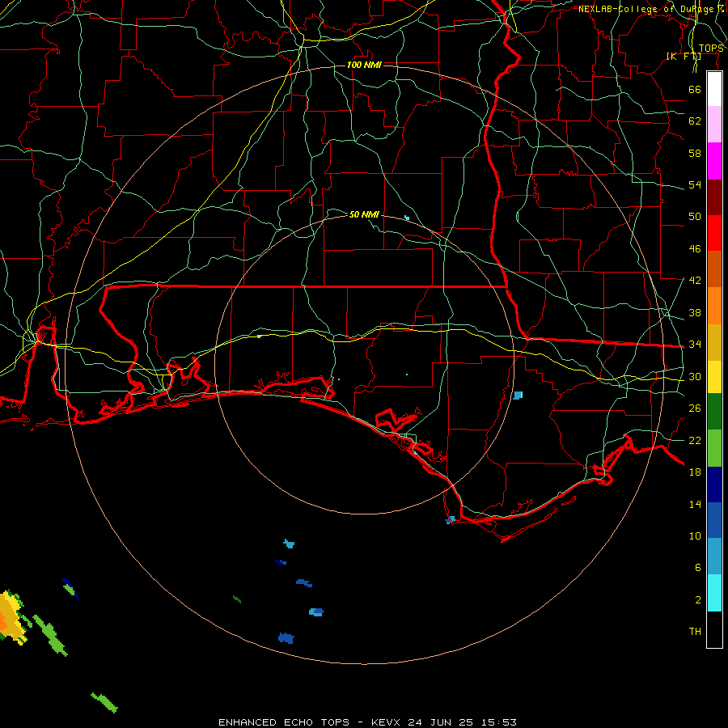Click the 46 legend value
Screen dimensions: 728x728
click(695, 249)
